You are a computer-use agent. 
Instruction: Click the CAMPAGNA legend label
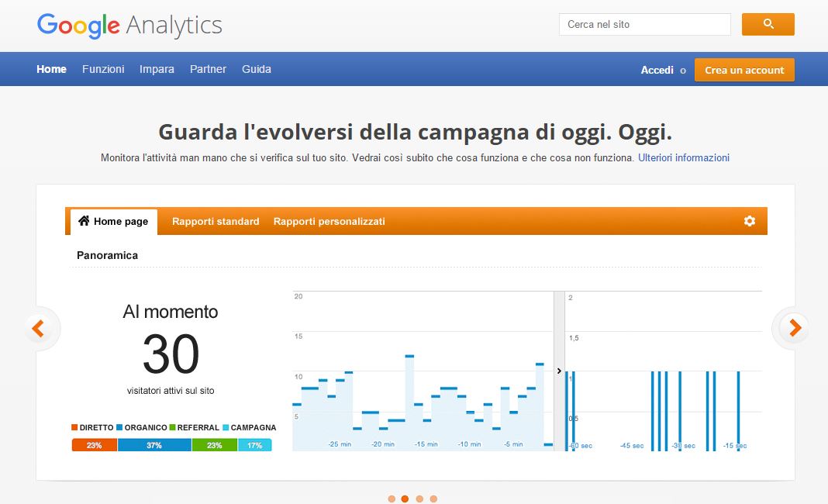254,427
